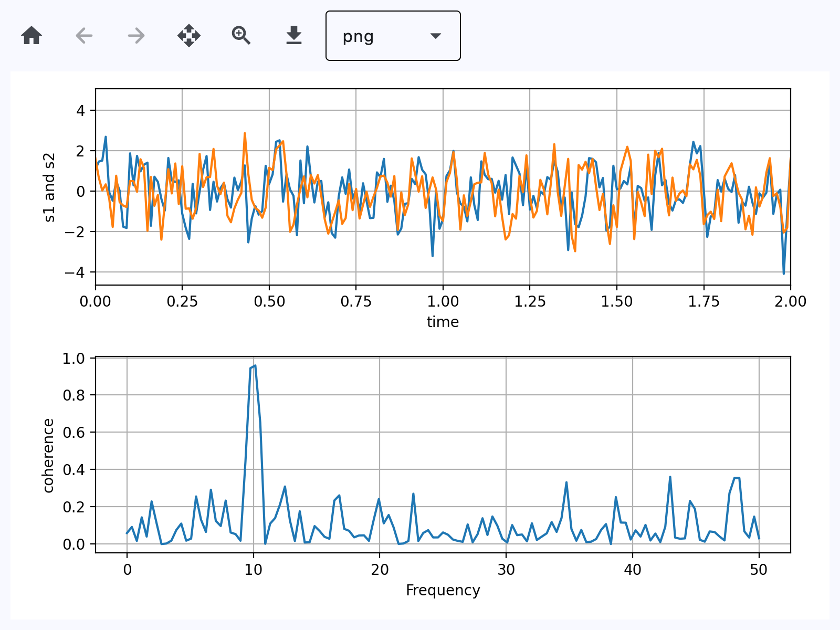Go forward to the next view

pos(136,36)
